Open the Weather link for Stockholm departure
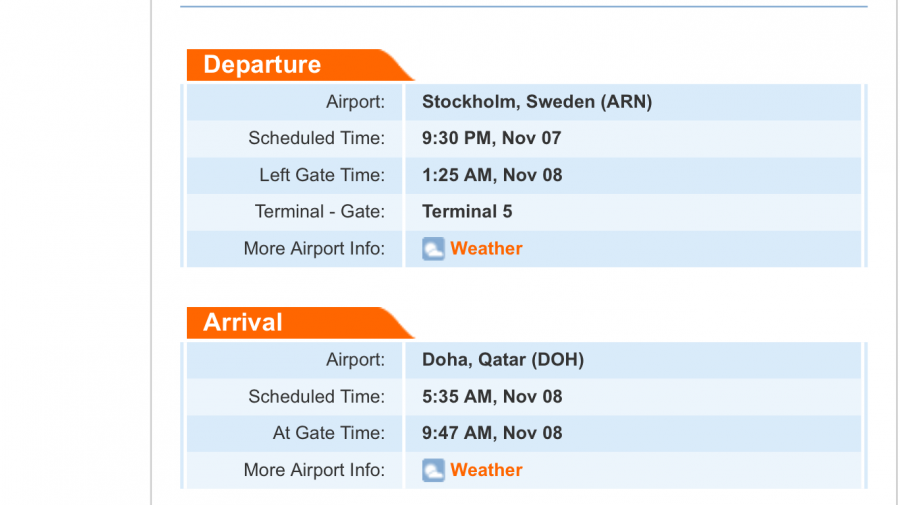This screenshot has height=505, width=900. 486,249
